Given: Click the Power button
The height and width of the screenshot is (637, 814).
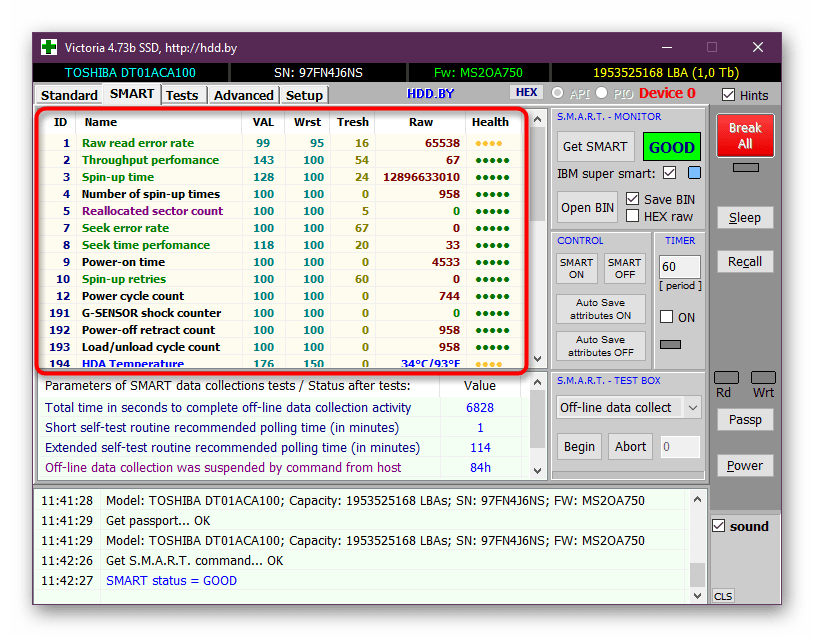Looking at the screenshot, I should point(745,466).
